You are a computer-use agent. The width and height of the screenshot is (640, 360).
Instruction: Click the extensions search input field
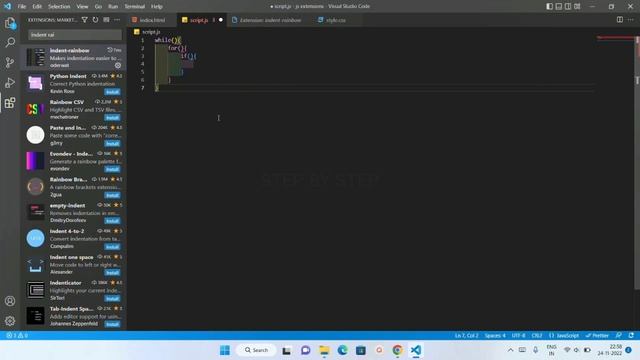pos(75,35)
